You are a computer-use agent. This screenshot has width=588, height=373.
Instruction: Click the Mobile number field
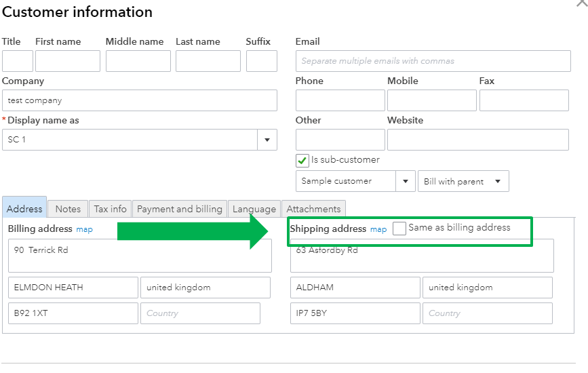point(431,100)
